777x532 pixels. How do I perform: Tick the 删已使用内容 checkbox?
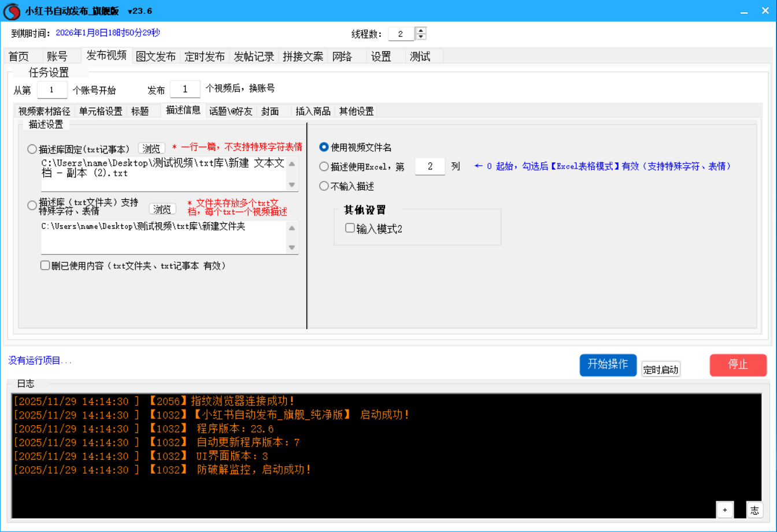45,266
